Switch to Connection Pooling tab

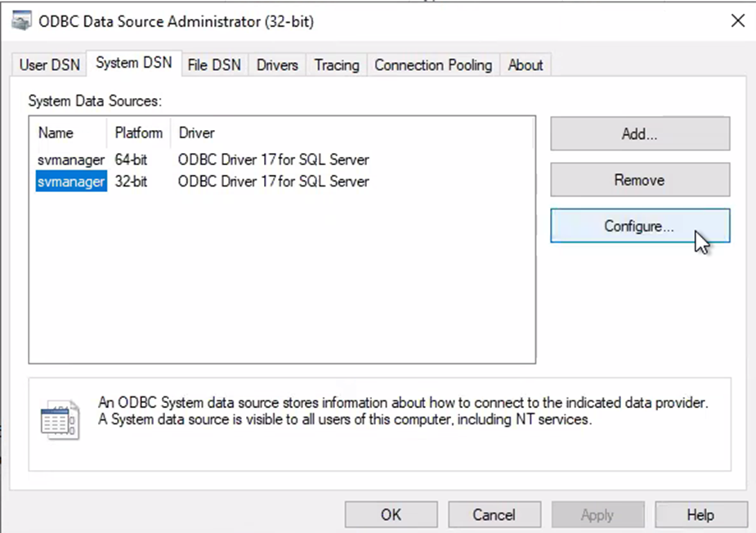coord(433,65)
